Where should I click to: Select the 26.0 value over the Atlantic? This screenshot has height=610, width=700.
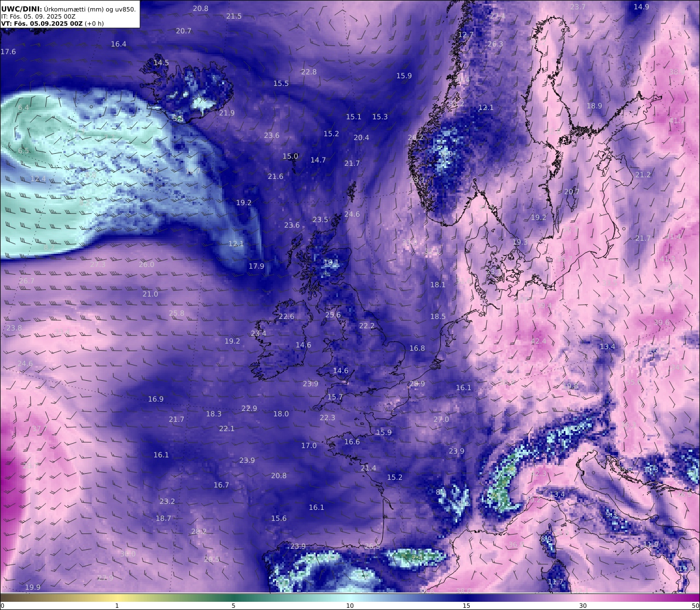(147, 265)
